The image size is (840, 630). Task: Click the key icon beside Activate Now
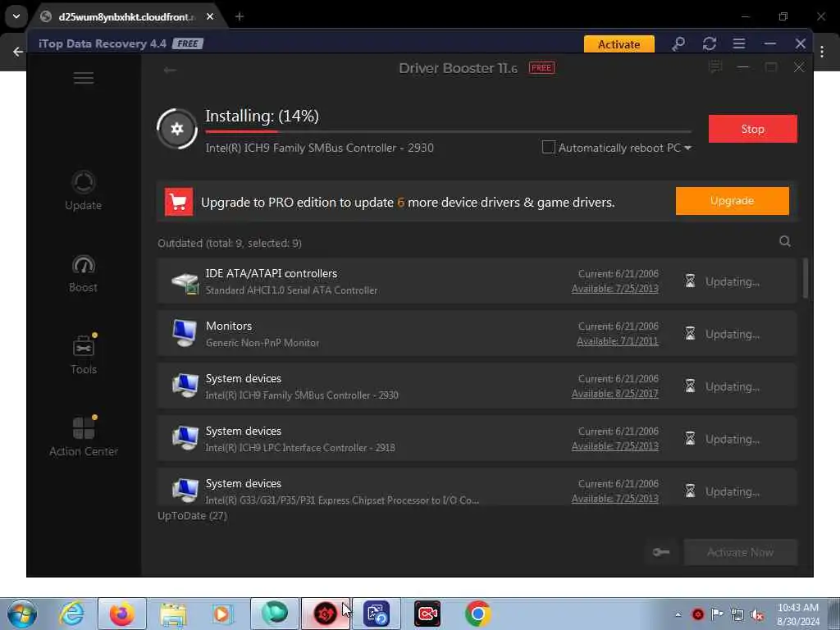coord(661,552)
